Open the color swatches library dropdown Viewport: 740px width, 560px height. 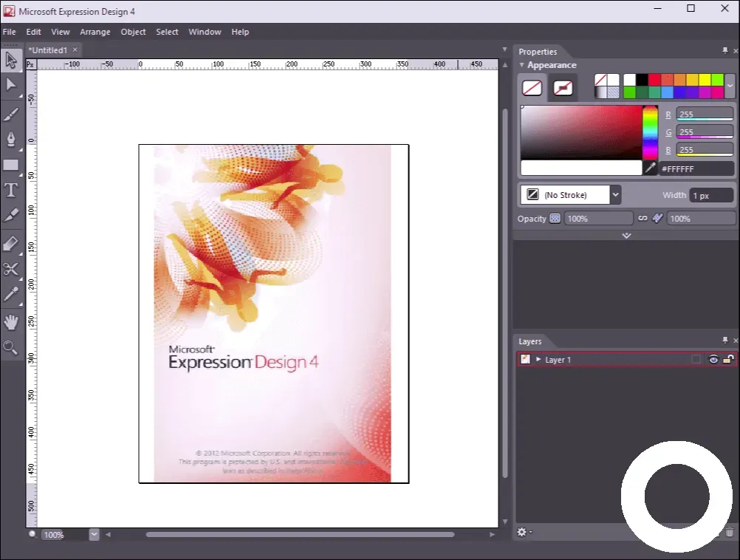(730, 86)
